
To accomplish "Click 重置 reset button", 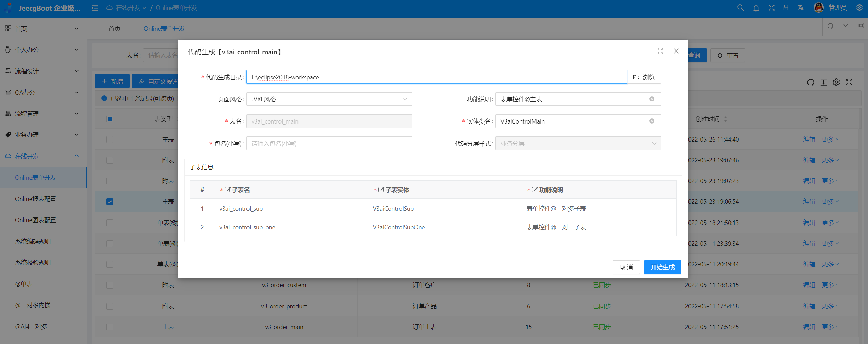I will (x=728, y=55).
